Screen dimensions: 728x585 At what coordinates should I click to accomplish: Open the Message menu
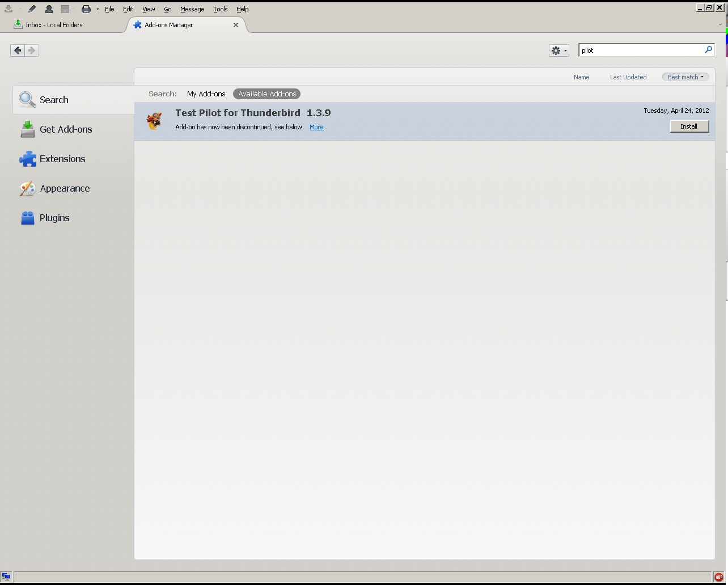[x=192, y=9]
